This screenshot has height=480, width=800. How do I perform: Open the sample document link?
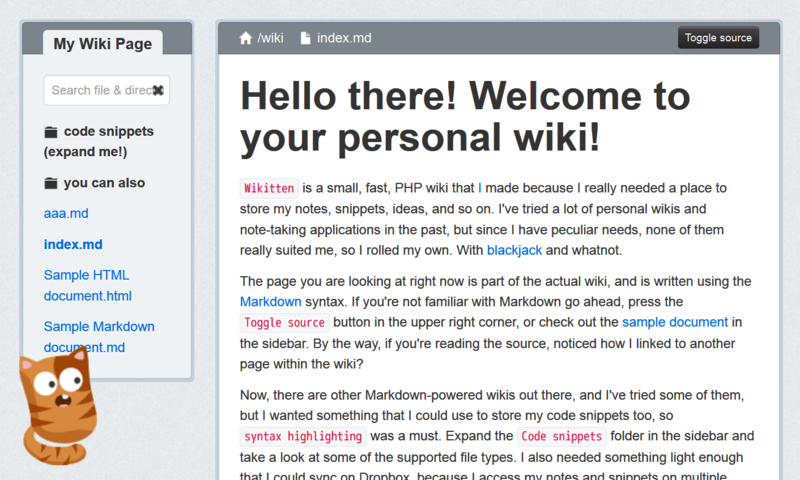click(x=674, y=322)
